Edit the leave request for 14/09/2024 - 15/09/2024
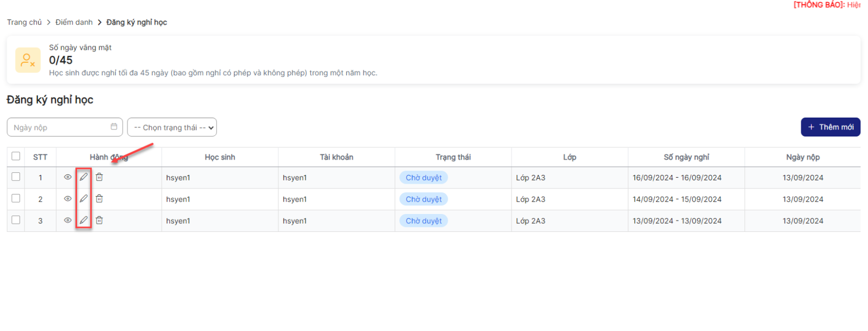868x331 pixels. tap(84, 199)
